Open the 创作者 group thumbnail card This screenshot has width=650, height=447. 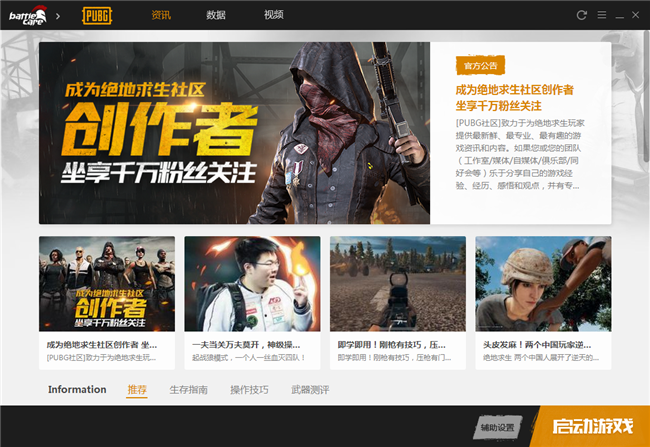pos(107,284)
